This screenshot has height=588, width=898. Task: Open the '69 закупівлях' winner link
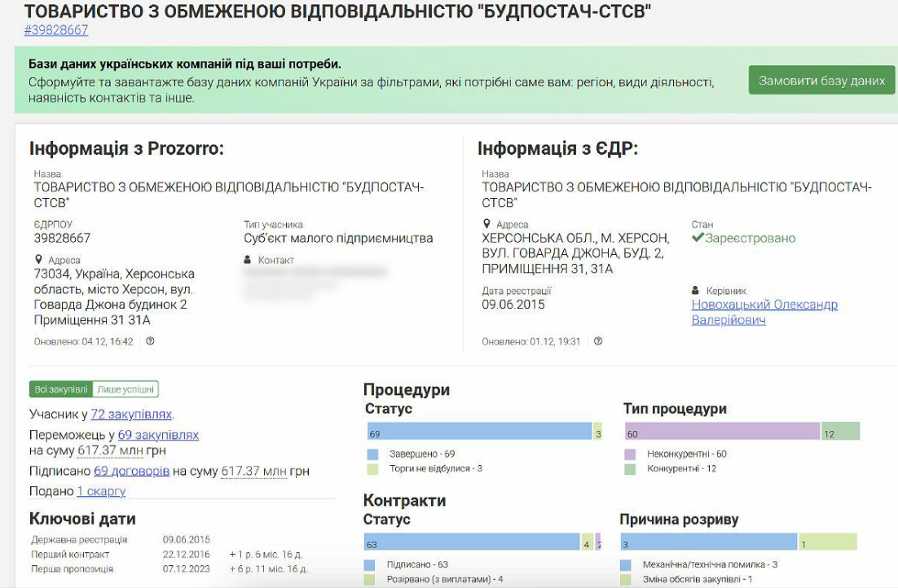click(x=158, y=435)
